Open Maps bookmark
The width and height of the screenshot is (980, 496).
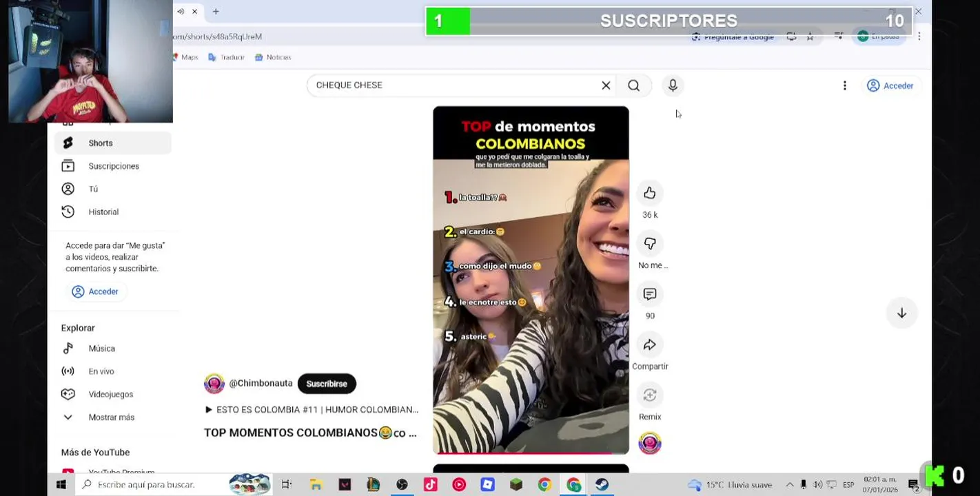tap(185, 57)
